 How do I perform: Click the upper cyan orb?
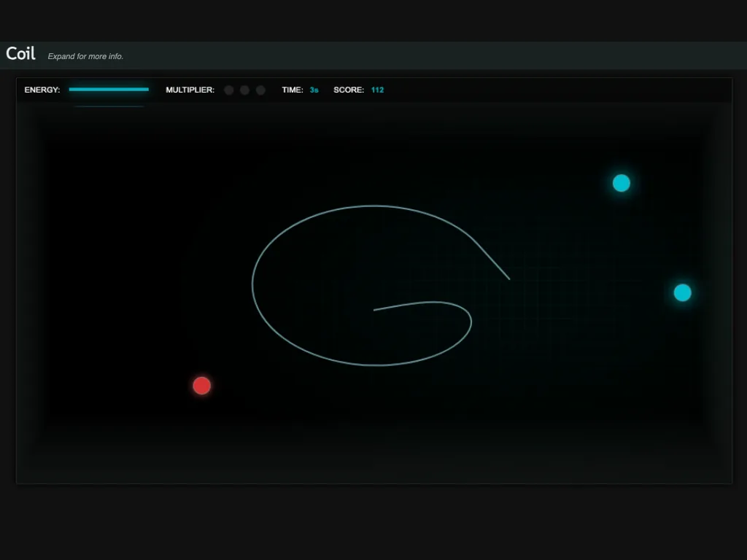[622, 183]
